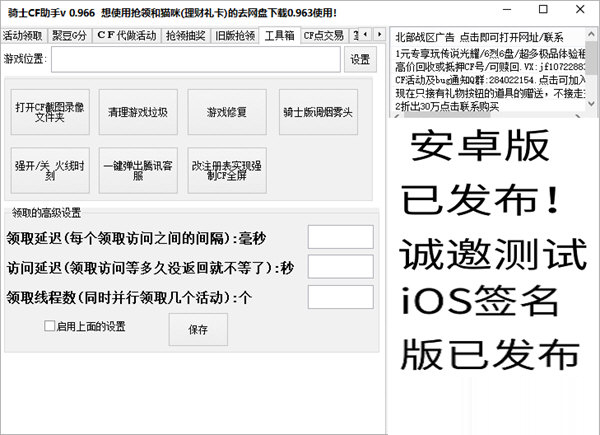This screenshot has width=600, height=435.
Task: Click the 游戏修复 button
Action: [227, 112]
